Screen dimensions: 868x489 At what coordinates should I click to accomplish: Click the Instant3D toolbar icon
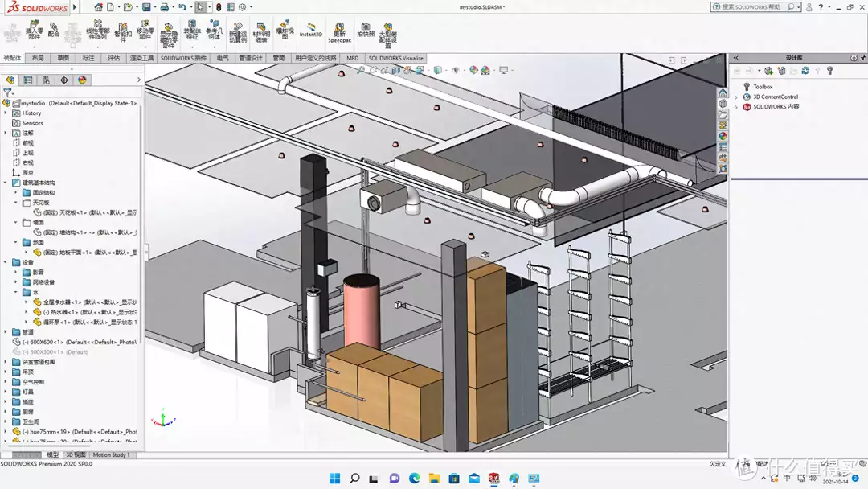click(310, 29)
